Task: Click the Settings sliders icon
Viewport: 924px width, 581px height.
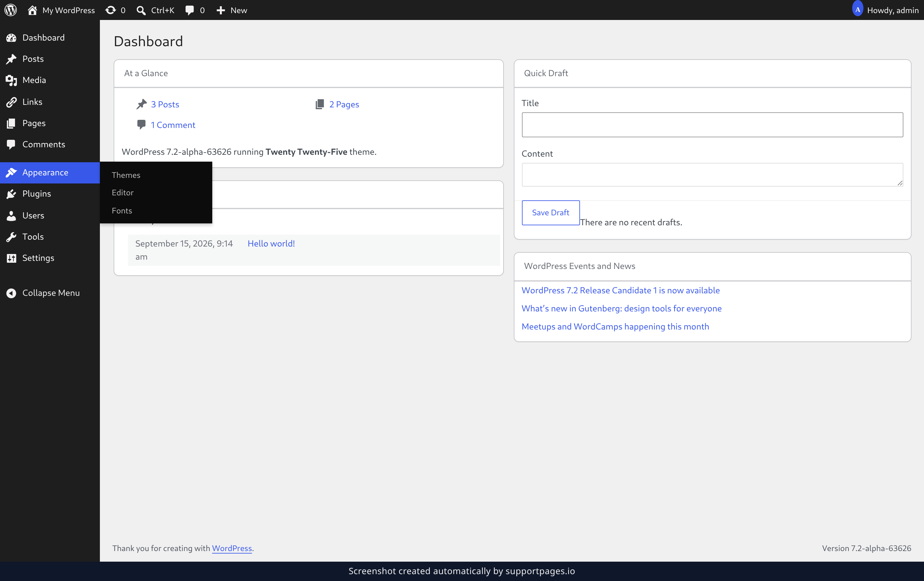Action: pos(12,258)
